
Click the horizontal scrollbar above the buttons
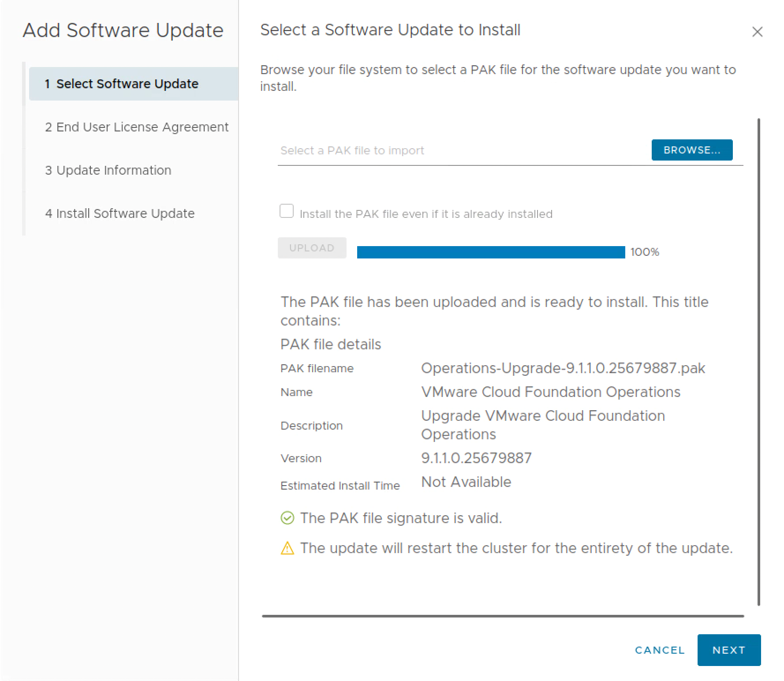(503, 616)
